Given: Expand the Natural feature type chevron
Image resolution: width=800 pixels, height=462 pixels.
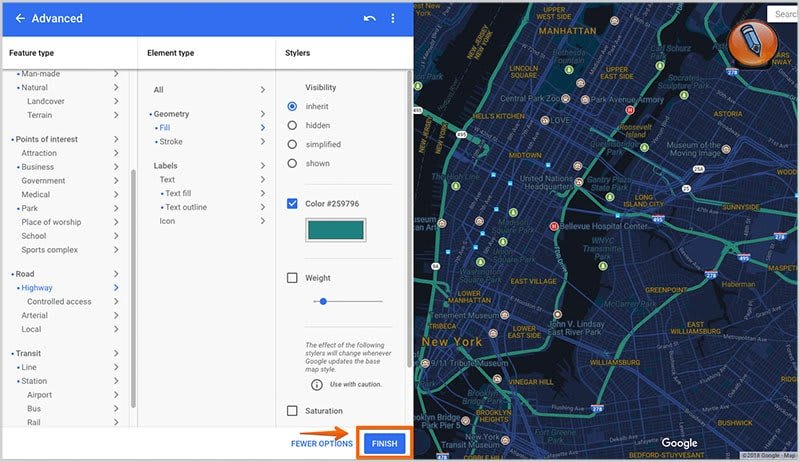Looking at the screenshot, I should (116, 88).
